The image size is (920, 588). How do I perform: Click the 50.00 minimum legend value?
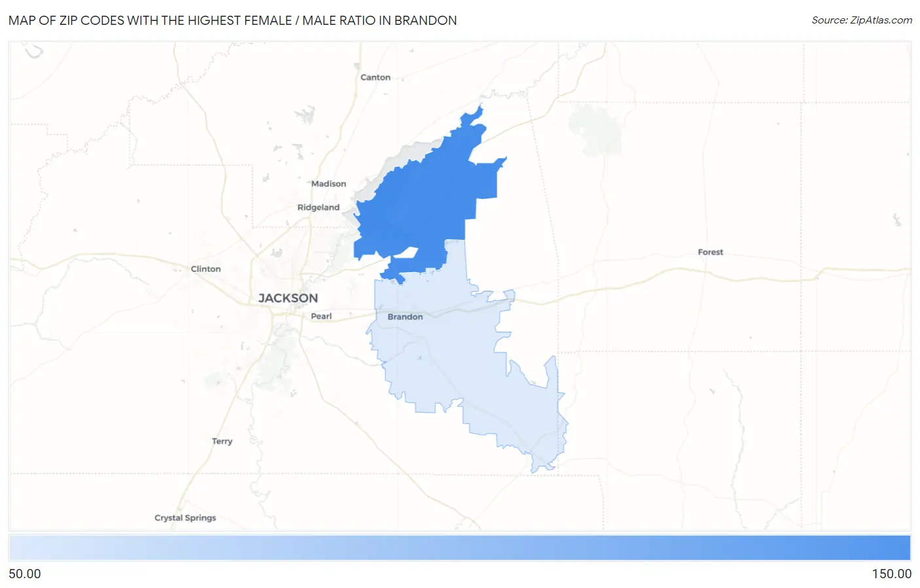(25, 574)
